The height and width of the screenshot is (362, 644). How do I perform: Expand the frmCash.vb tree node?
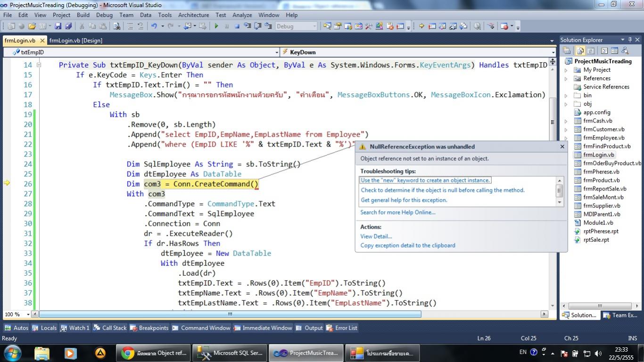[x=566, y=121]
